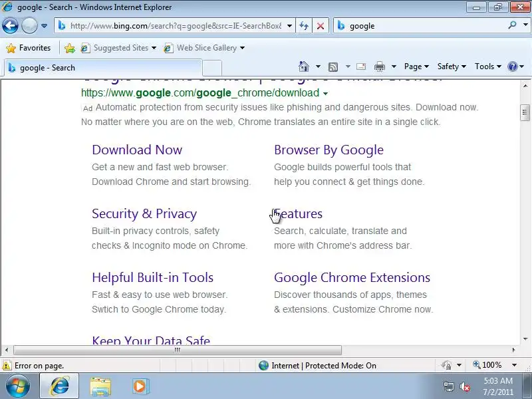Image resolution: width=532 pixels, height=399 pixels.
Task: Open a new blank tab
Action: coord(212,68)
